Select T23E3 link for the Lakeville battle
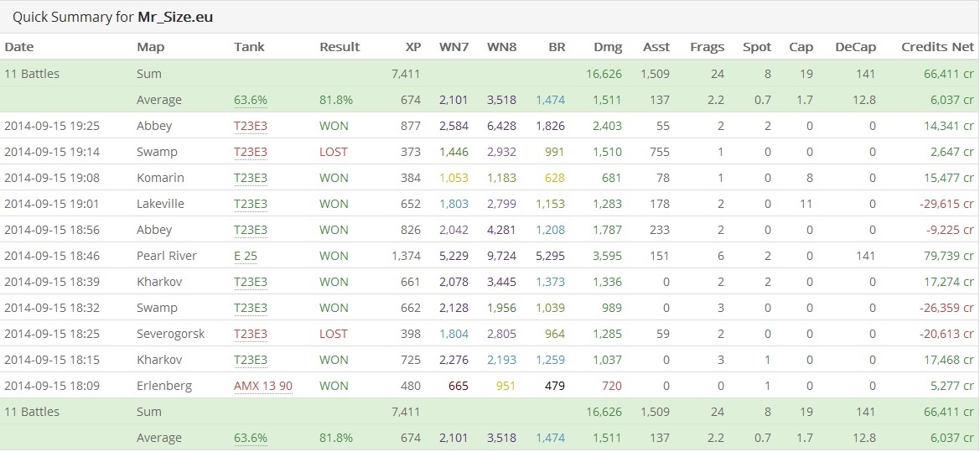The image size is (980, 452). pyautogui.click(x=251, y=204)
